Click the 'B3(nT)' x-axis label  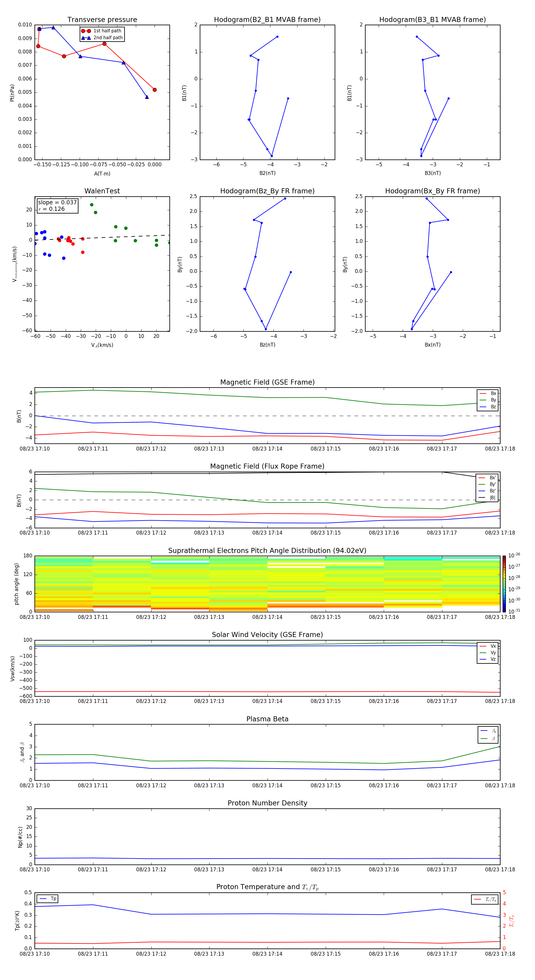pyautogui.click(x=432, y=173)
